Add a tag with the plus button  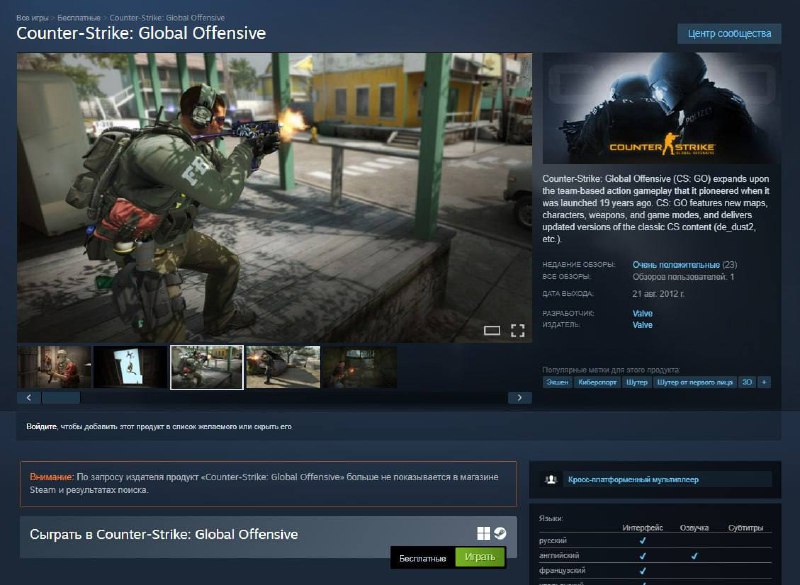click(764, 382)
